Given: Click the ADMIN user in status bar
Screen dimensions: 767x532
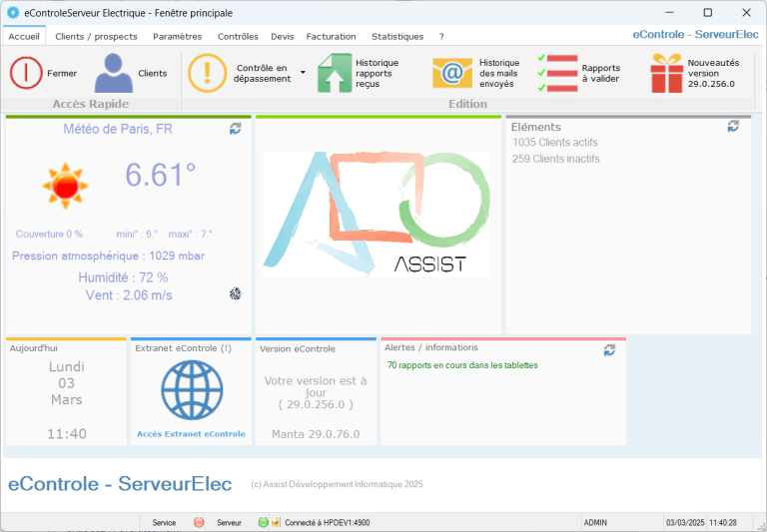Looking at the screenshot, I should coord(595,523).
